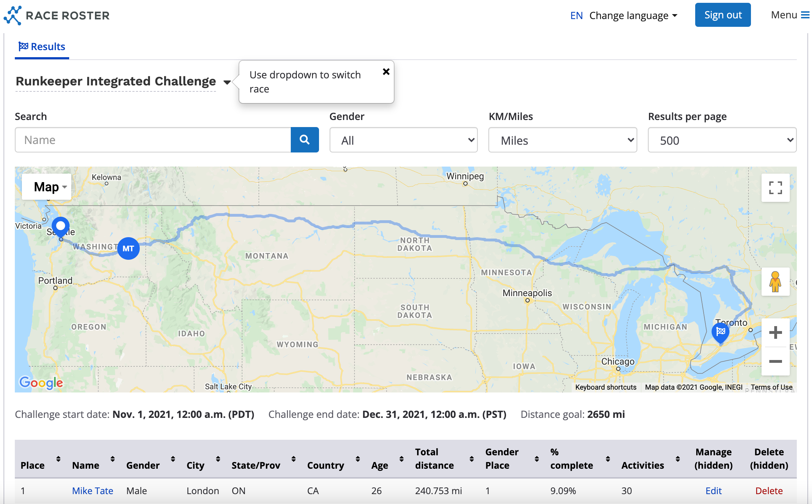This screenshot has width=812, height=504.
Task: Toggle map fullscreen view
Action: coord(775,188)
